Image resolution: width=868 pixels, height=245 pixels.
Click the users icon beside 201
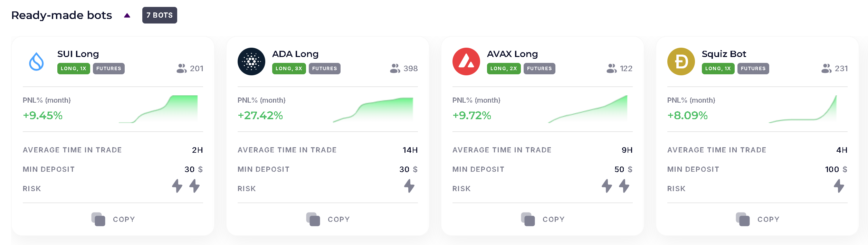pyautogui.click(x=181, y=68)
